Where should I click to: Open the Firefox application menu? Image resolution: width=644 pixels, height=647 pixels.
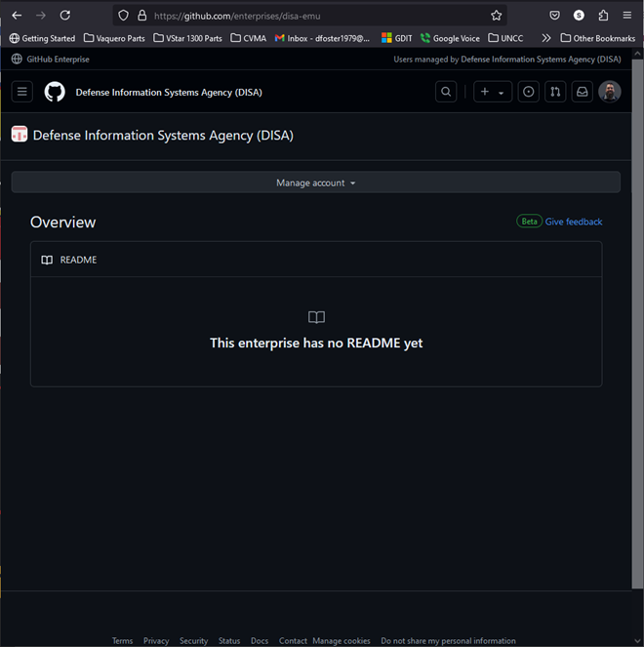click(627, 16)
